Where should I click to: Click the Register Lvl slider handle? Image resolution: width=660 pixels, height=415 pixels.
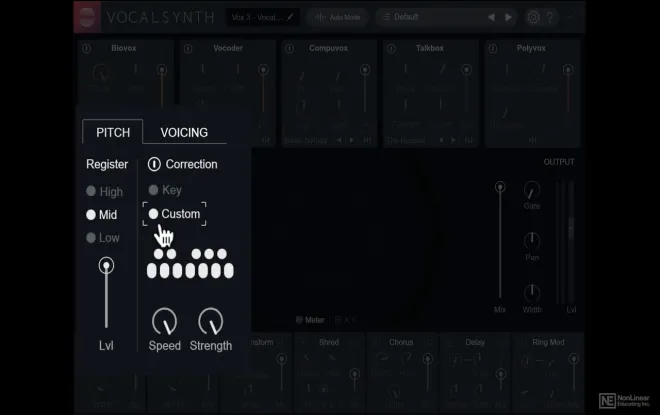click(106, 266)
